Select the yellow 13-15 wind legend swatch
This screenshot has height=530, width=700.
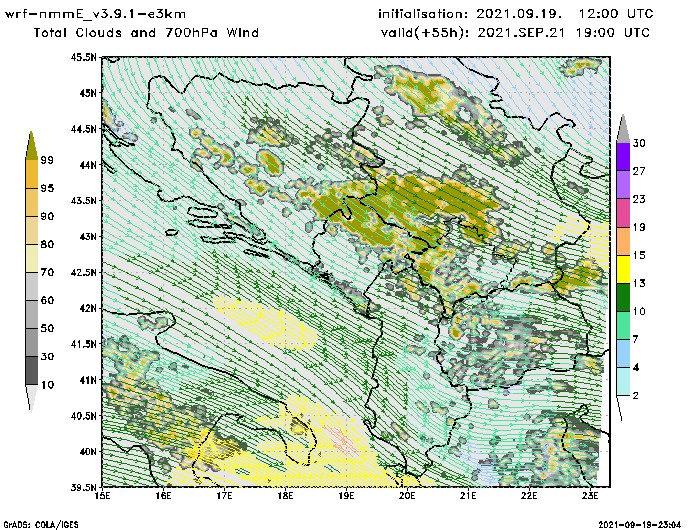click(623, 269)
